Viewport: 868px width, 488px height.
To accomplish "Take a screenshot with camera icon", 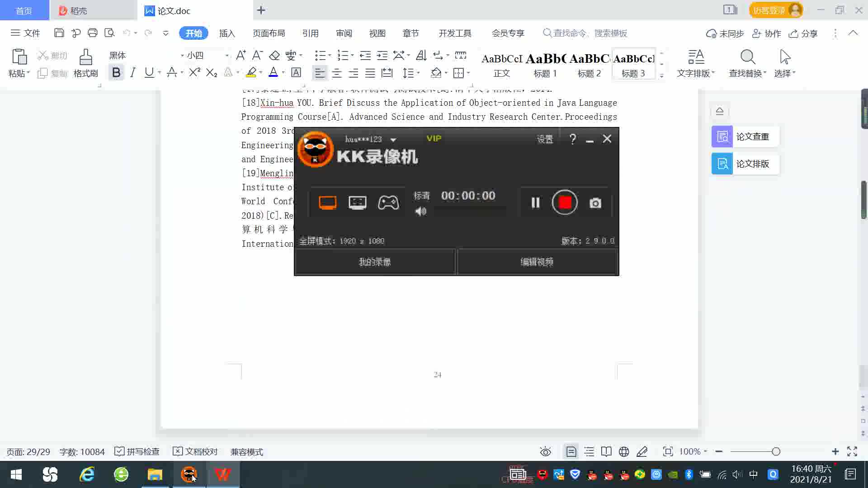I will 595,203.
